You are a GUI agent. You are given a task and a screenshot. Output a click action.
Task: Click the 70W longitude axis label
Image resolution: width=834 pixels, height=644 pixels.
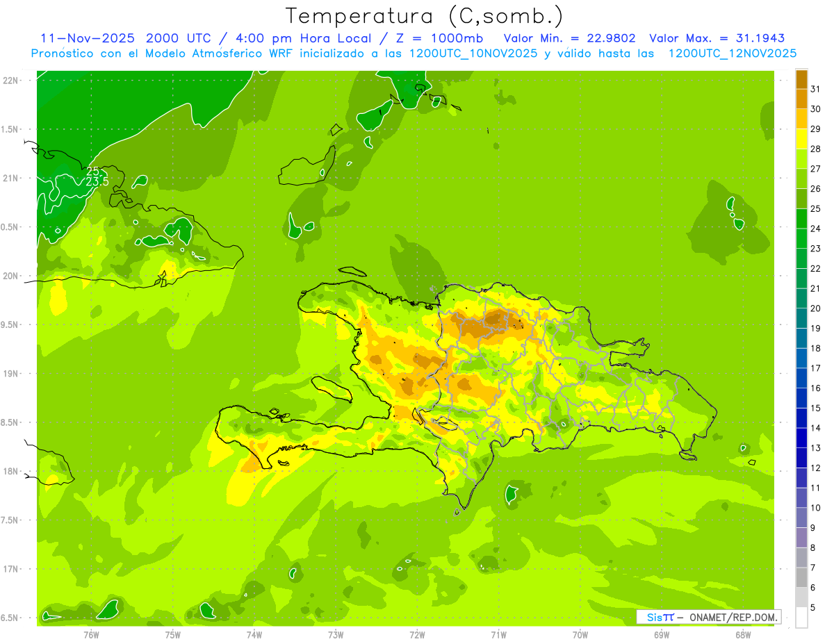(580, 635)
